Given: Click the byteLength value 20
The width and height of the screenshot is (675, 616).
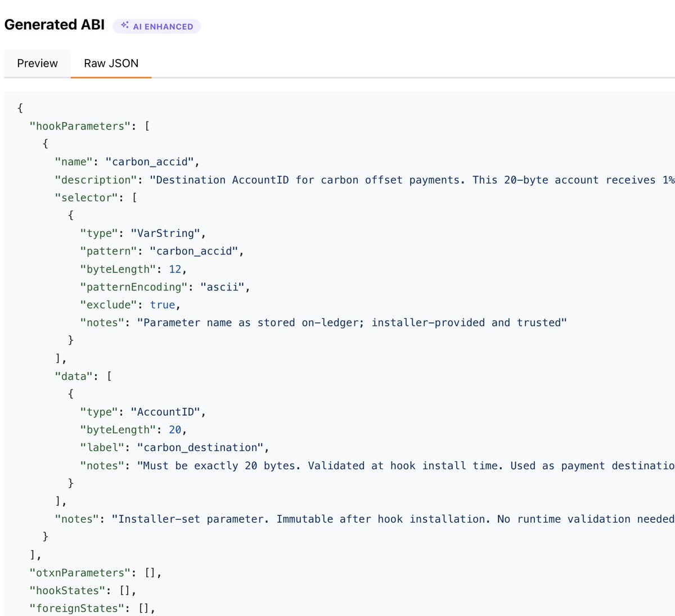Looking at the screenshot, I should [x=176, y=429].
